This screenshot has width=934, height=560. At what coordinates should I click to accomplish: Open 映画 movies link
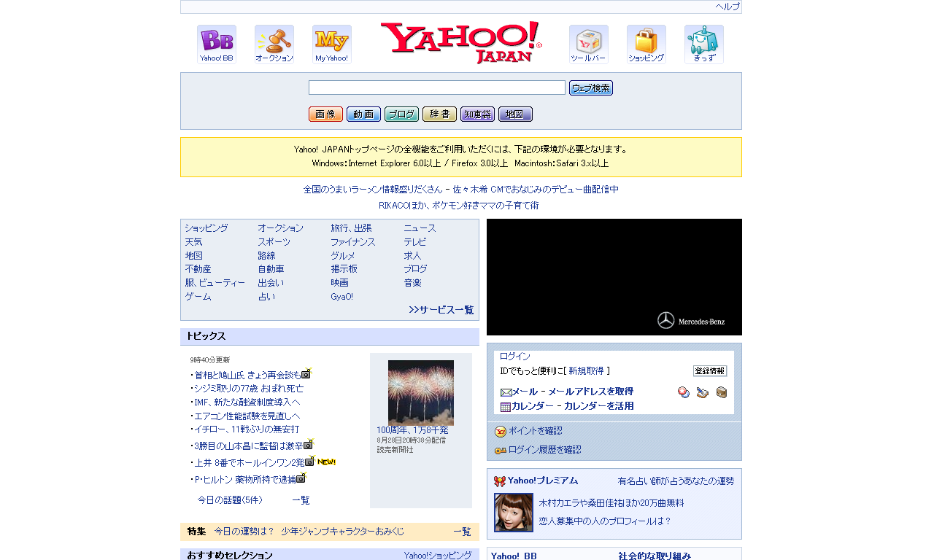pyautogui.click(x=339, y=283)
